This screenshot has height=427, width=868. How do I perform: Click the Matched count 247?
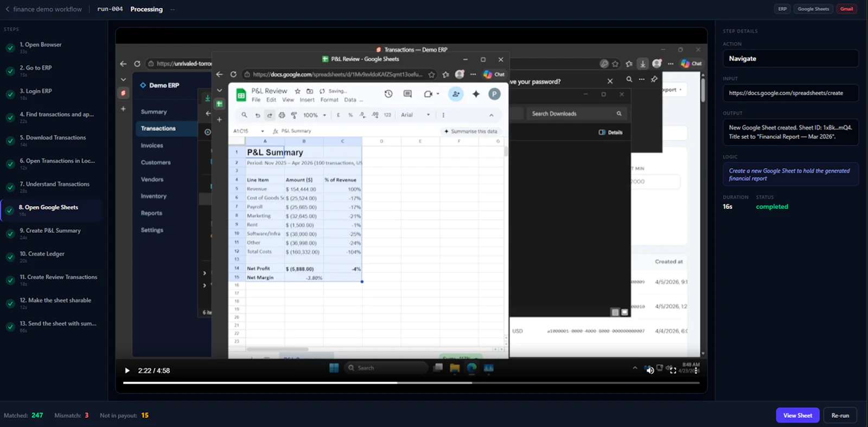pos(37,416)
